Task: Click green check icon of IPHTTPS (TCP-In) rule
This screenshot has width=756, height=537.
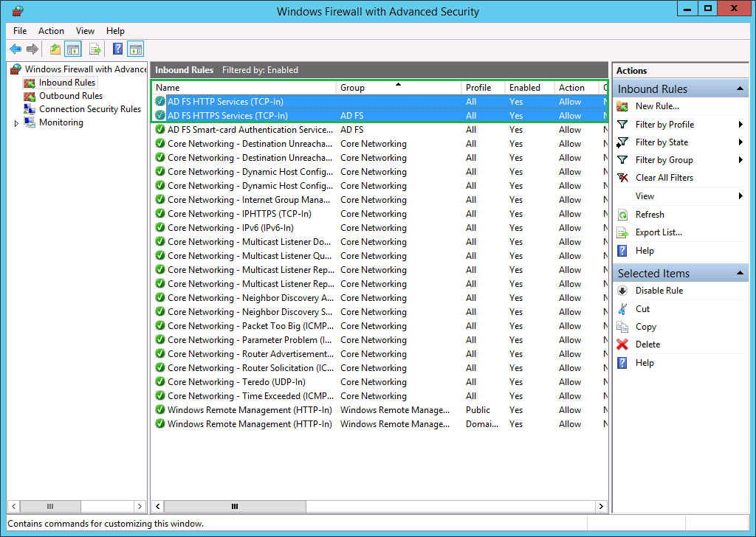Action: pyautogui.click(x=160, y=214)
